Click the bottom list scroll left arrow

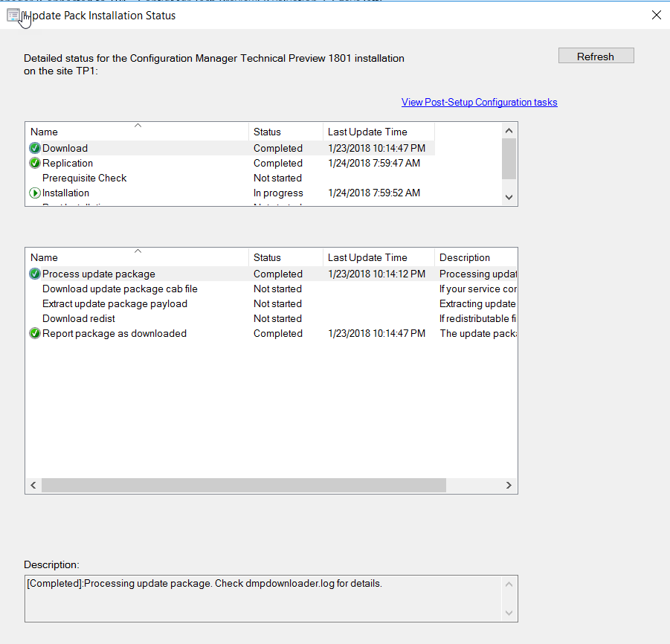pyautogui.click(x=33, y=485)
